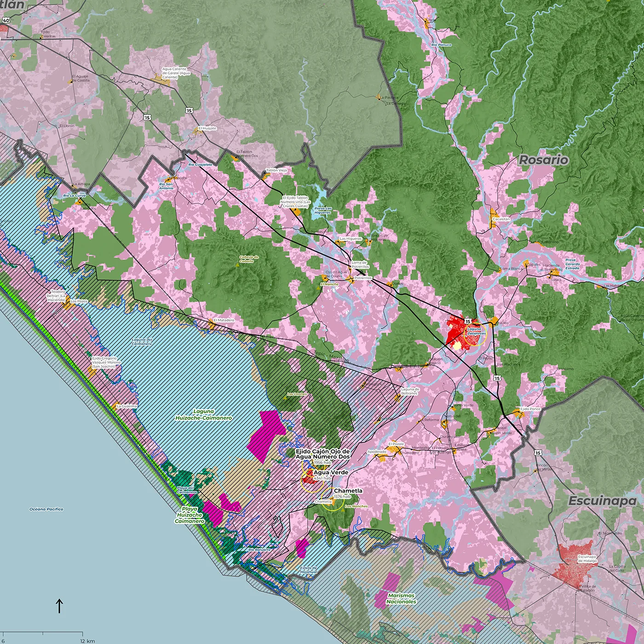Select the Agua Verde locality label
644x644 pixels.
pyautogui.click(x=331, y=472)
